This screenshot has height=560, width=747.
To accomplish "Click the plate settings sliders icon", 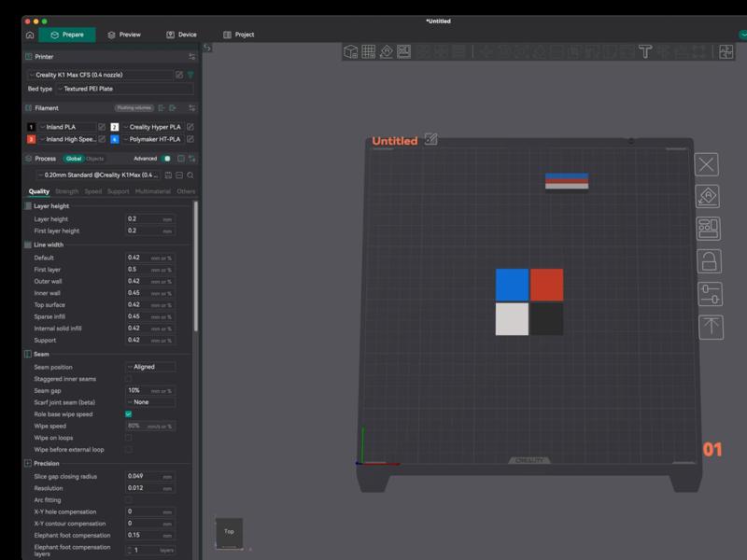I will pyautogui.click(x=709, y=294).
